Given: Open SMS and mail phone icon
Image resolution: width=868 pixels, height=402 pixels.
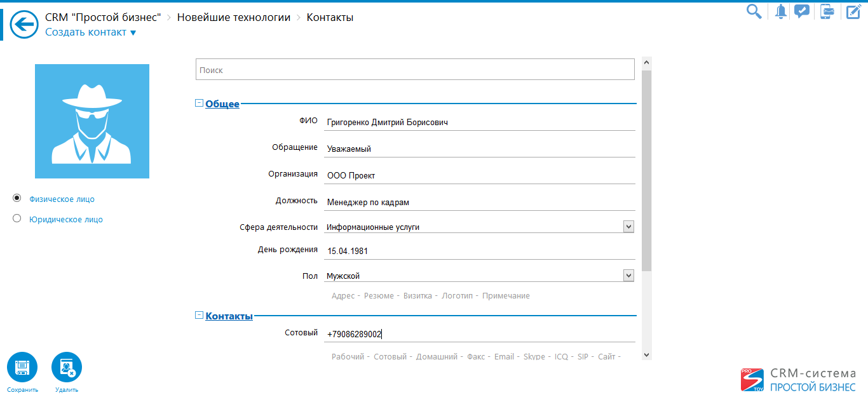Looking at the screenshot, I should tap(827, 11).
